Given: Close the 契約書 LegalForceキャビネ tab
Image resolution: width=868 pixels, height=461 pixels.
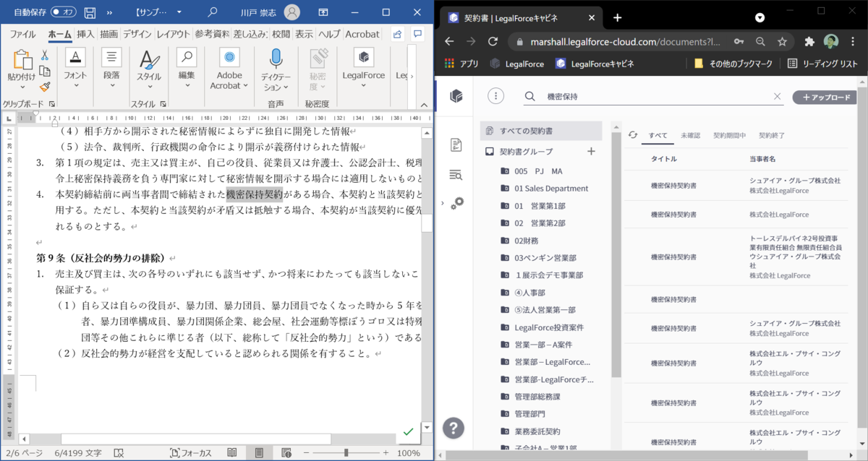Looking at the screenshot, I should click(x=592, y=18).
